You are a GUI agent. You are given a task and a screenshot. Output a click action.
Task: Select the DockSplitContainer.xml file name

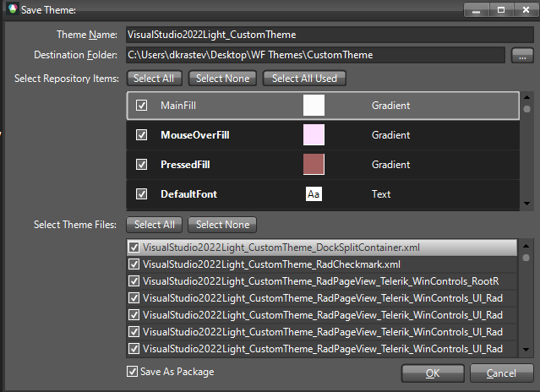pos(281,248)
